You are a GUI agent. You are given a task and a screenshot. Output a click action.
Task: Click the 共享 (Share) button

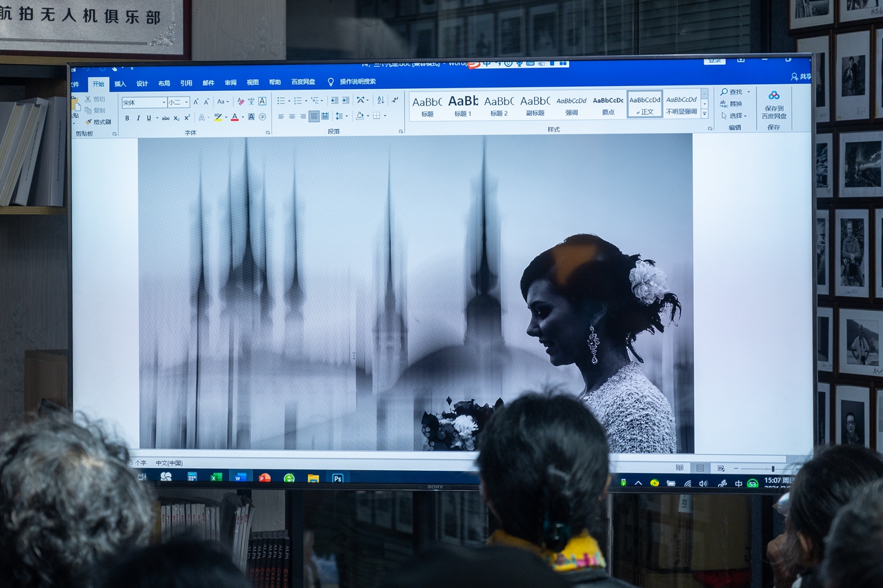tap(801, 77)
